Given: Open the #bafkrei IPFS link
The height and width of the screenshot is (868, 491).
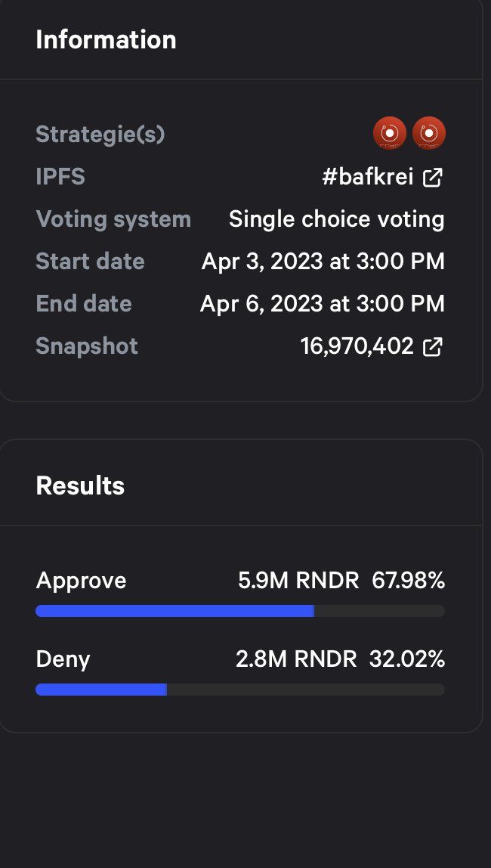Looking at the screenshot, I should point(368,177).
